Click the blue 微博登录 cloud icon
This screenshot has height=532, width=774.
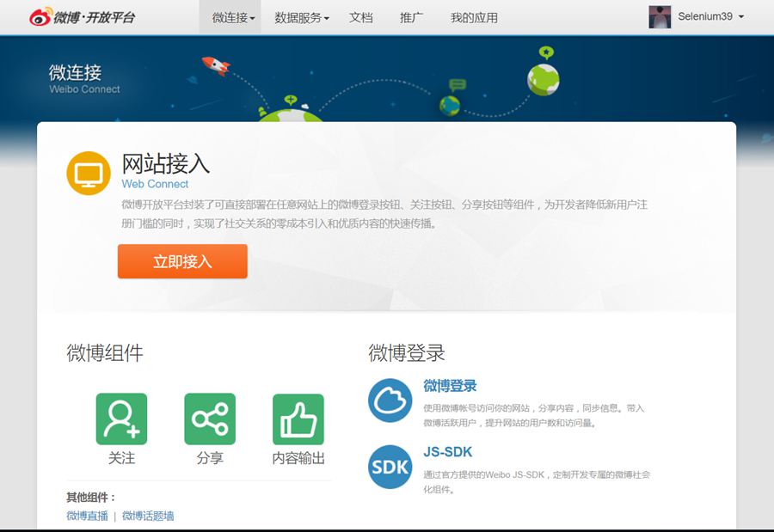pyautogui.click(x=390, y=401)
